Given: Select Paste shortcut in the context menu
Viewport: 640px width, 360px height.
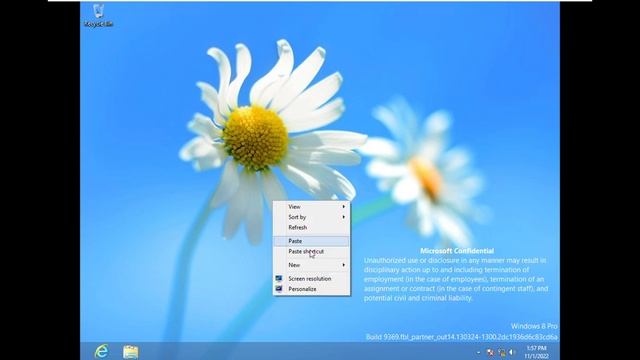Looking at the screenshot, I should coord(311,251).
